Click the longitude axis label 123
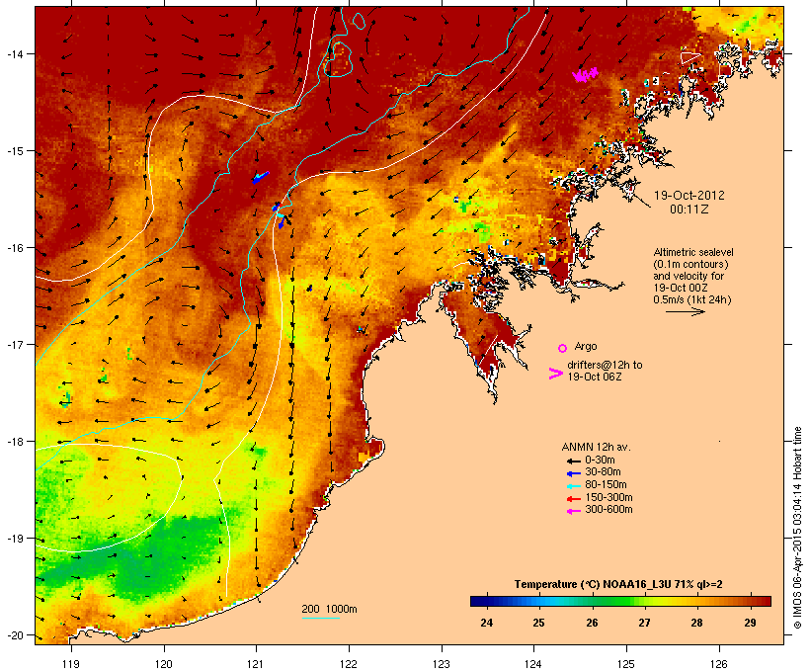Image resolution: width=810 pixels, height=672 pixels. click(442, 664)
